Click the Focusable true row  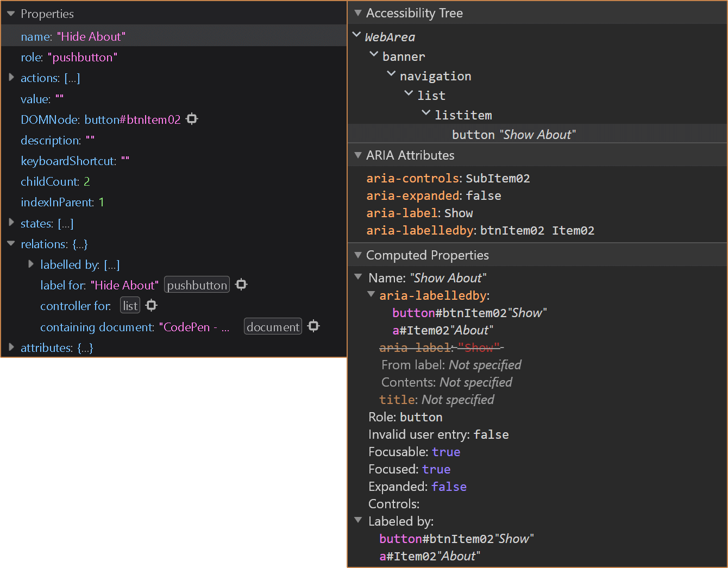(x=414, y=452)
